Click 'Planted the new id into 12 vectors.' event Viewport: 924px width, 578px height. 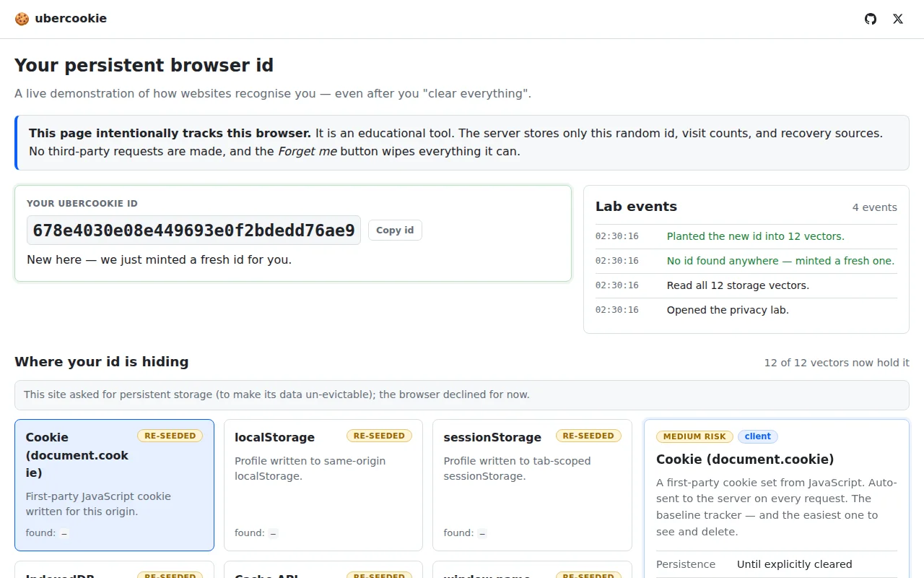[x=755, y=236]
